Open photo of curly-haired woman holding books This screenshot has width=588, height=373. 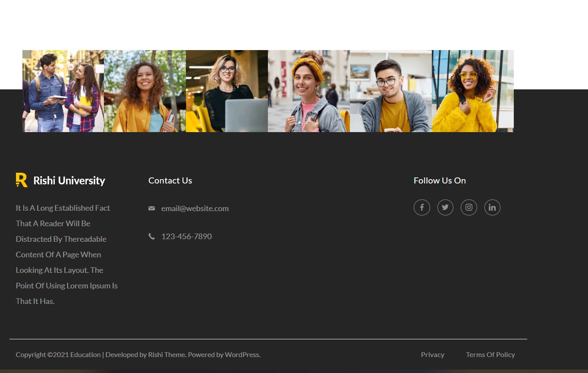point(145,91)
